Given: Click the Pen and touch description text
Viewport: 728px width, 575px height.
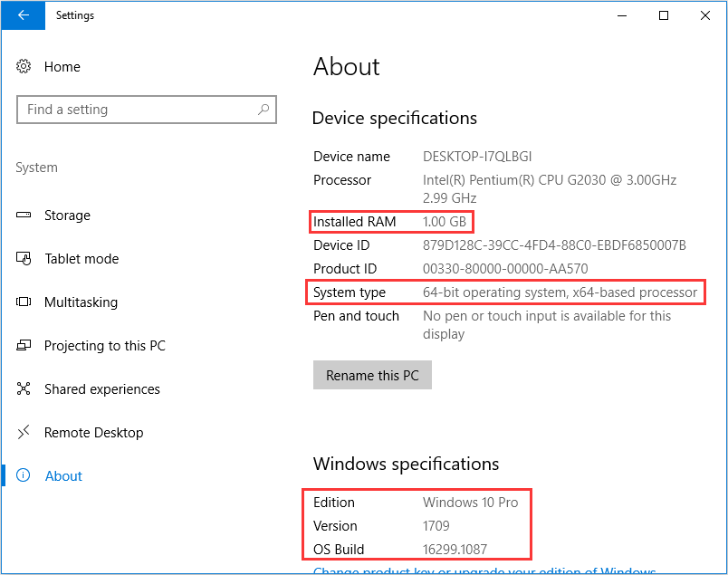Looking at the screenshot, I should 547,325.
